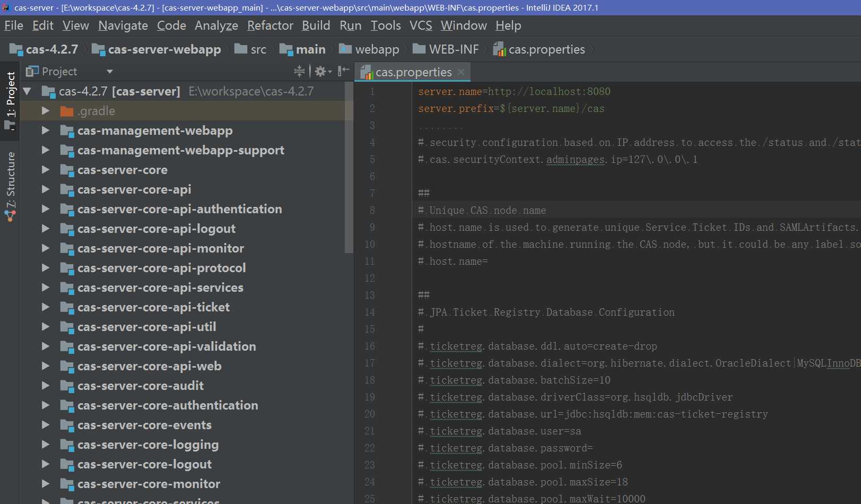861x504 pixels.
Task: Click line 1 server.name property text
Action: click(x=514, y=91)
